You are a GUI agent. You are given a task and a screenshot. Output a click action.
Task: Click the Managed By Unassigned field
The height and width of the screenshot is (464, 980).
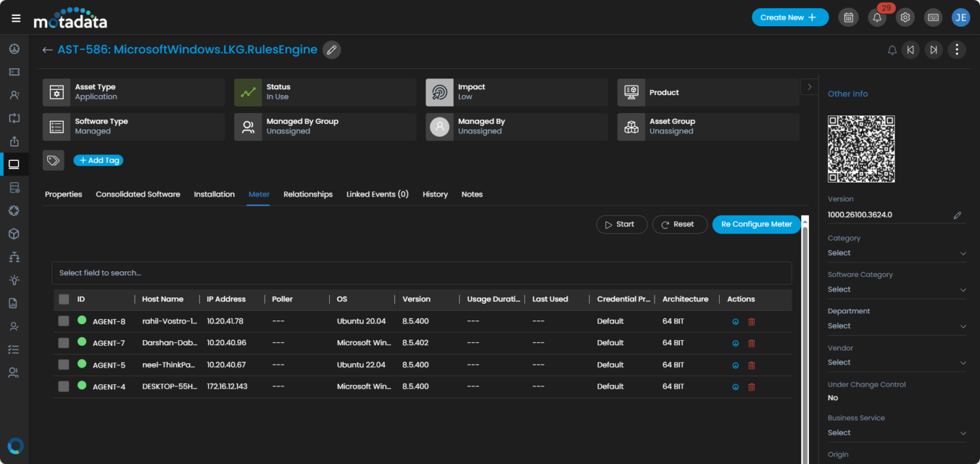[517, 127]
